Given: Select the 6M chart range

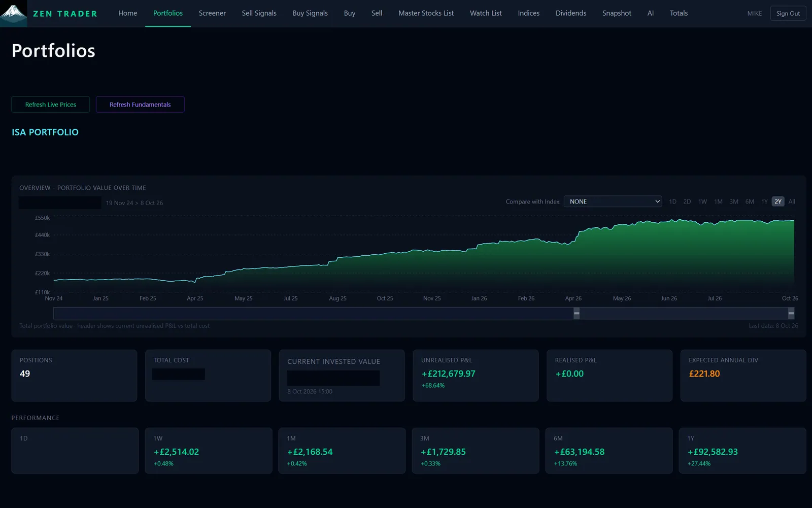Looking at the screenshot, I should [x=750, y=201].
